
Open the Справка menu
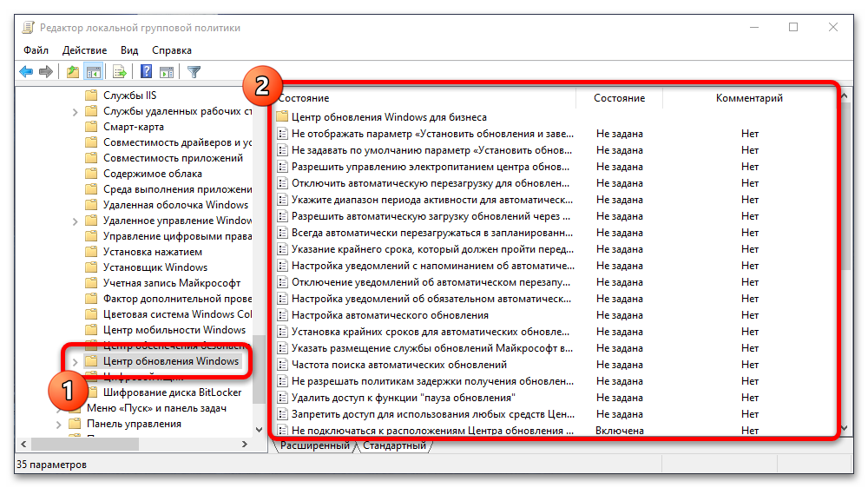172,49
